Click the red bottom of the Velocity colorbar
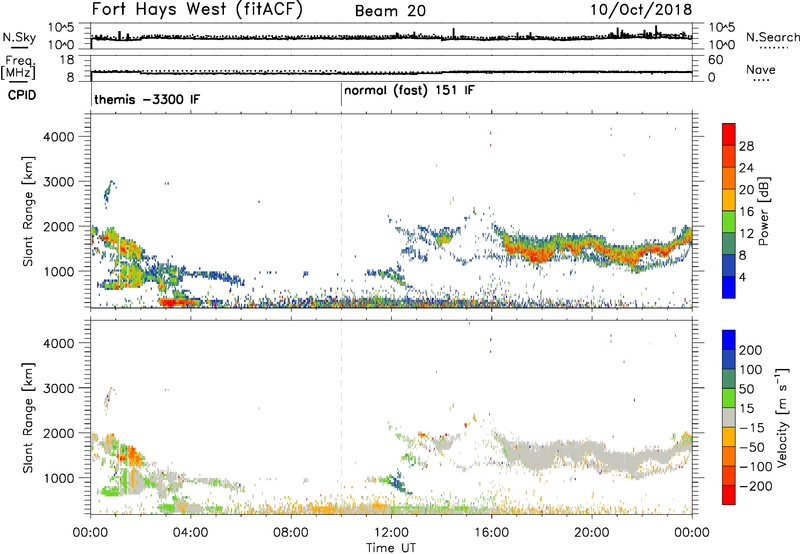Viewport: 800px width, 554px height. coord(729,495)
